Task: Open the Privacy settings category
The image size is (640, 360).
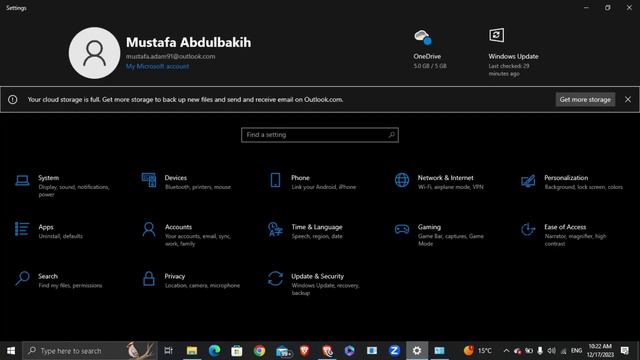Action: pos(191,280)
